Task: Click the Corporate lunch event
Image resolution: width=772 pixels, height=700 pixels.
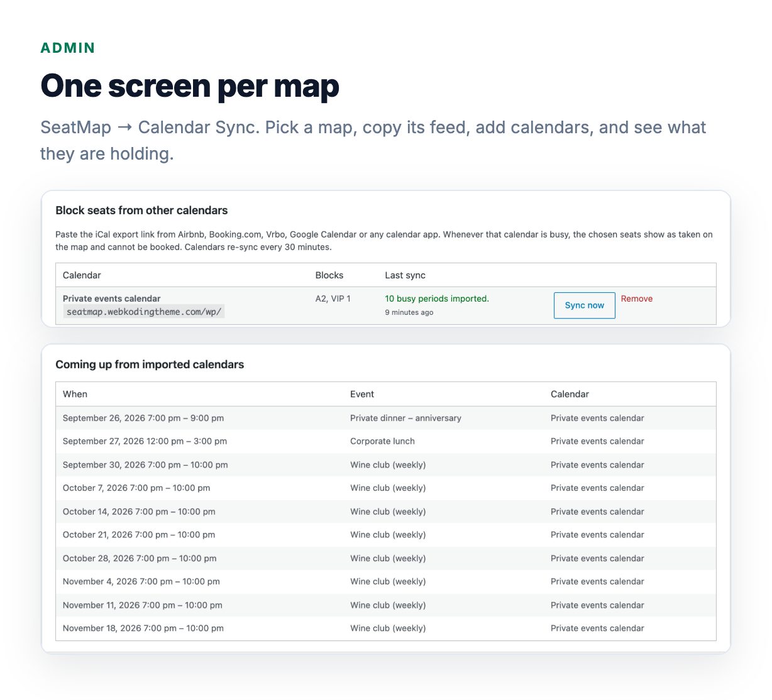Action: pos(382,441)
